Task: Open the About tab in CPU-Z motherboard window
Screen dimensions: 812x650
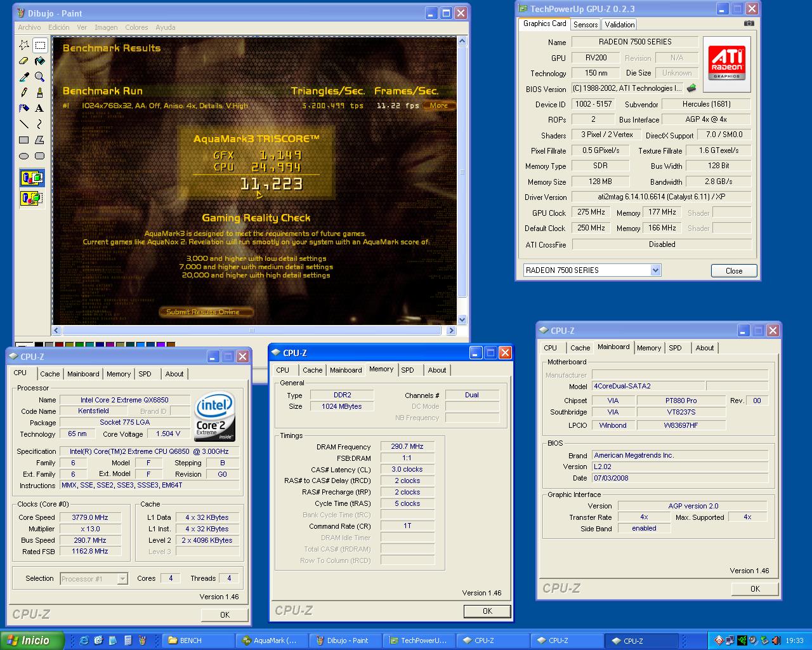Action: pos(705,348)
